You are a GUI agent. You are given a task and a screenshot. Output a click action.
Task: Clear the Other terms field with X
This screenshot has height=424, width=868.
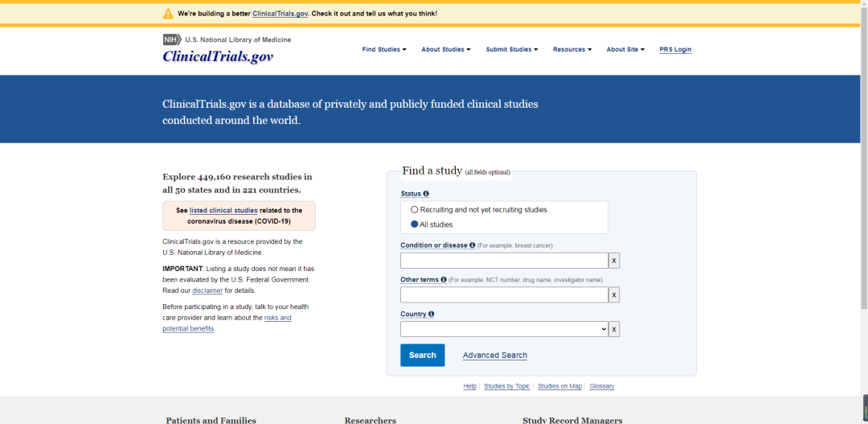pyautogui.click(x=614, y=294)
